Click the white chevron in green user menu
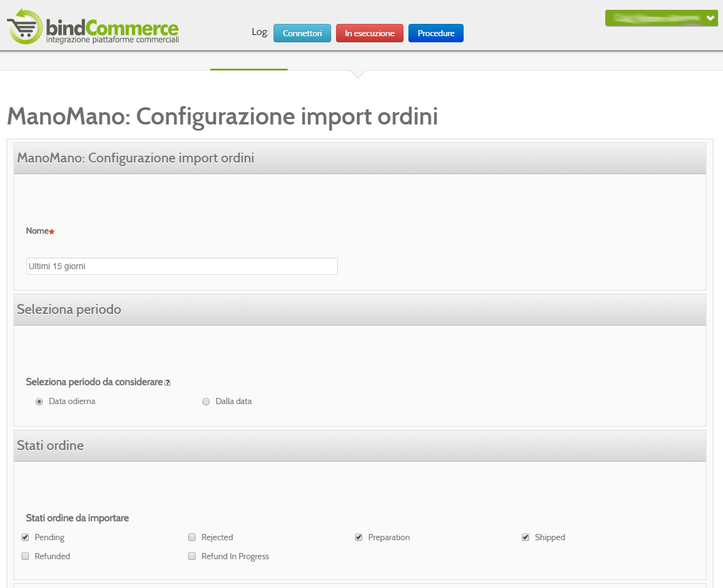This screenshot has height=588, width=723. (710, 18)
